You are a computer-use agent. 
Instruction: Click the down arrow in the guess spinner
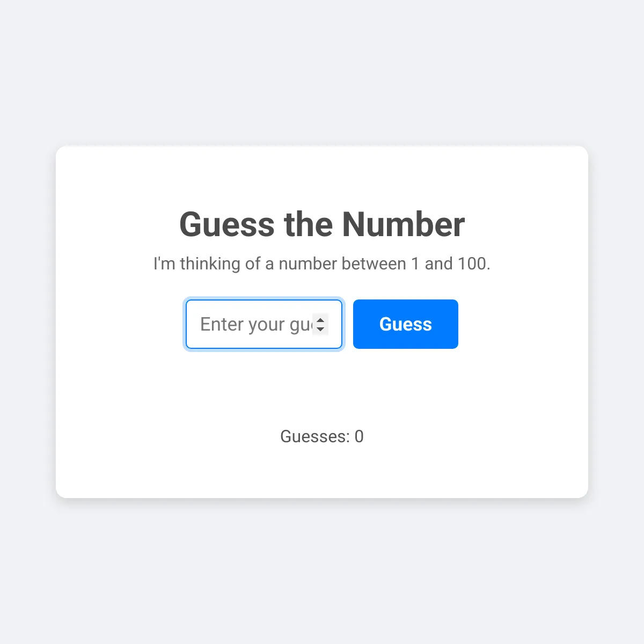[x=320, y=328]
